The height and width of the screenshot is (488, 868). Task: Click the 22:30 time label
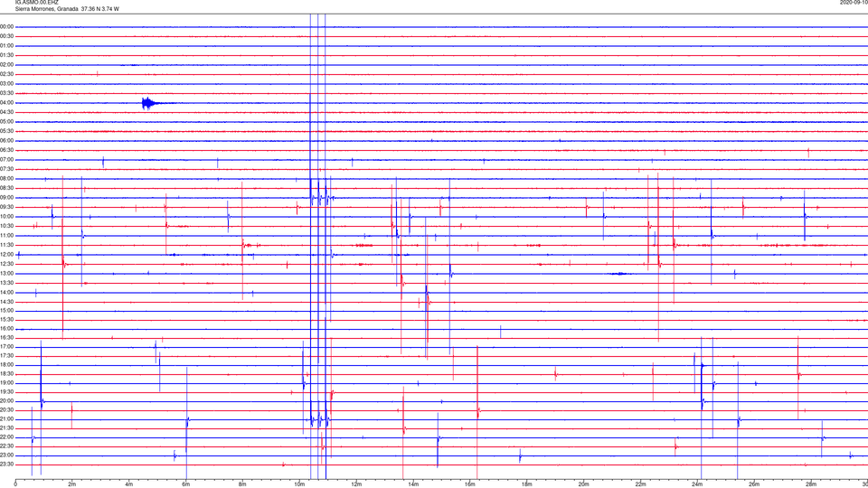[x=7, y=446]
